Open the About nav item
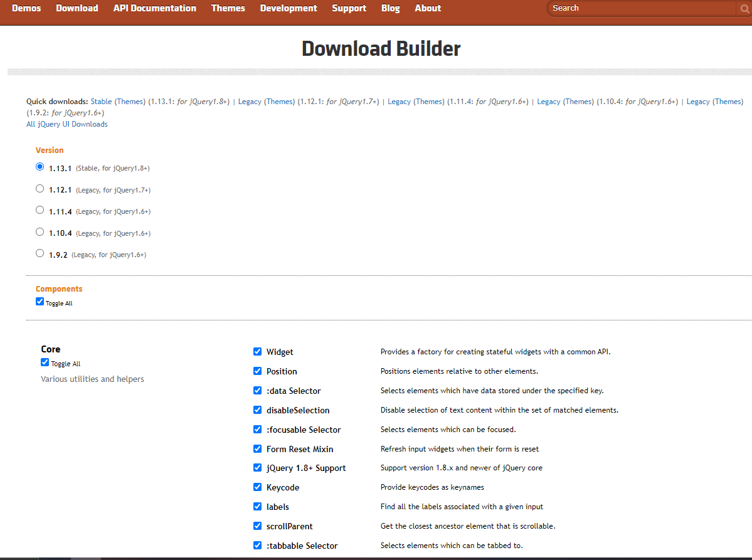The image size is (752, 560). click(x=428, y=8)
